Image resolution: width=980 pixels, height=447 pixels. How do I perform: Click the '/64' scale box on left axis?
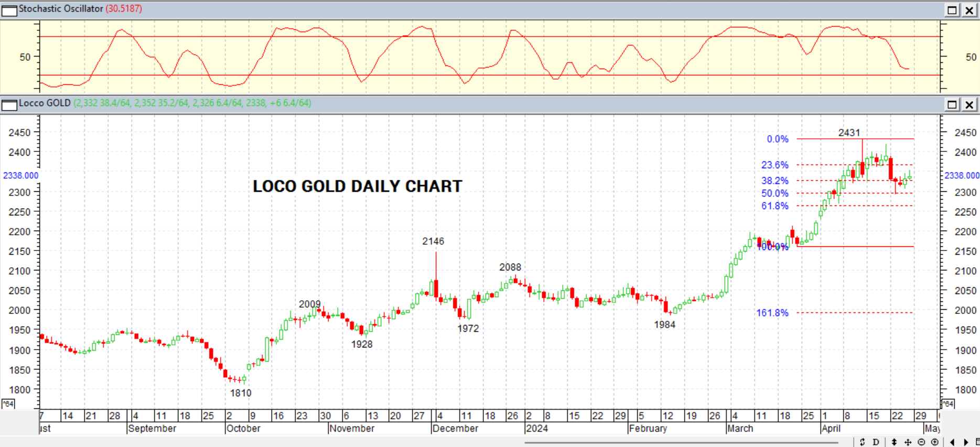point(8,404)
